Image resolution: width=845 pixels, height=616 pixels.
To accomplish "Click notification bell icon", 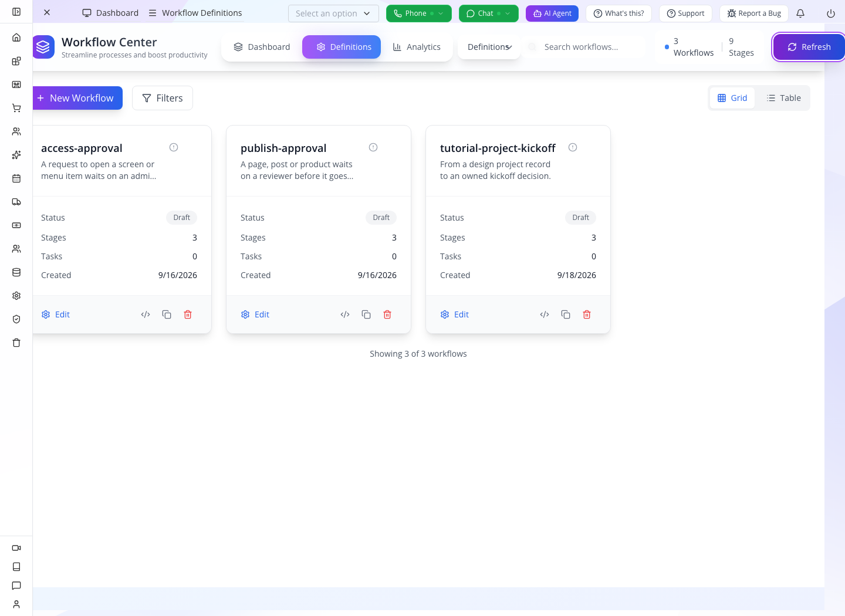I will click(x=800, y=13).
